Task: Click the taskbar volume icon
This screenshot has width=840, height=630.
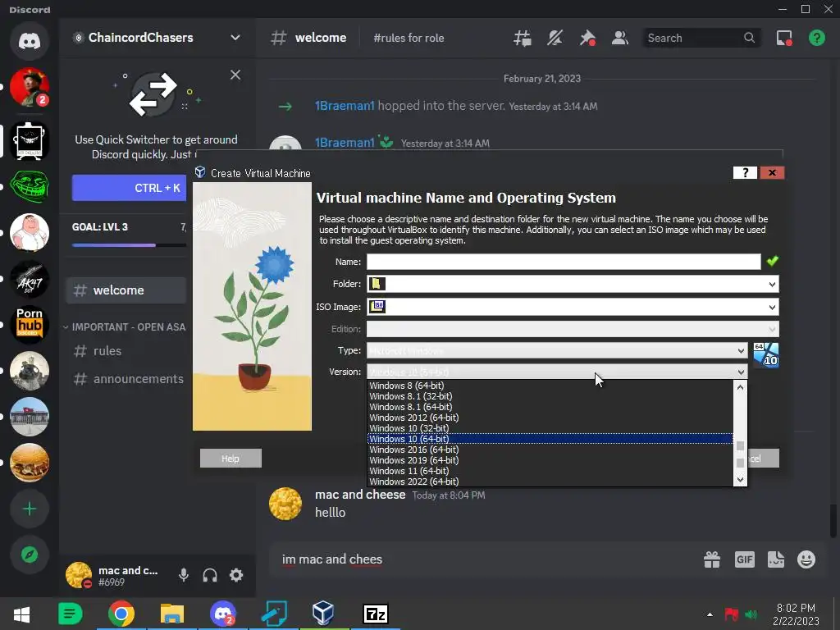Action: pyautogui.click(x=751, y=614)
